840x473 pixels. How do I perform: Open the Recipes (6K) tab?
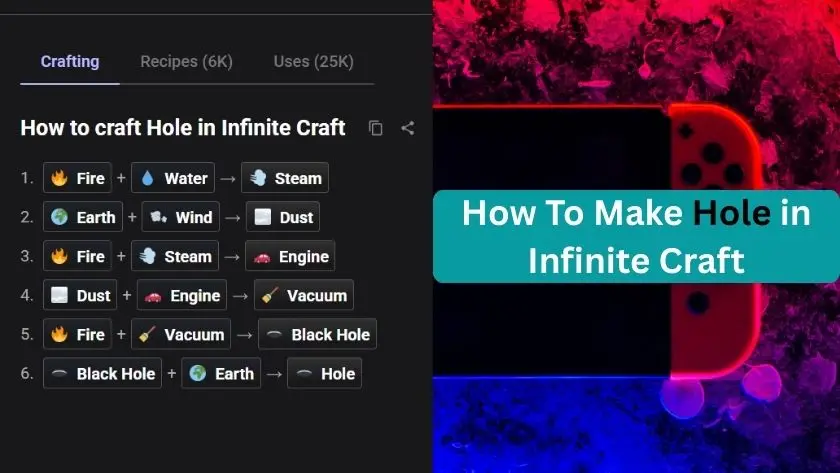pos(186,62)
